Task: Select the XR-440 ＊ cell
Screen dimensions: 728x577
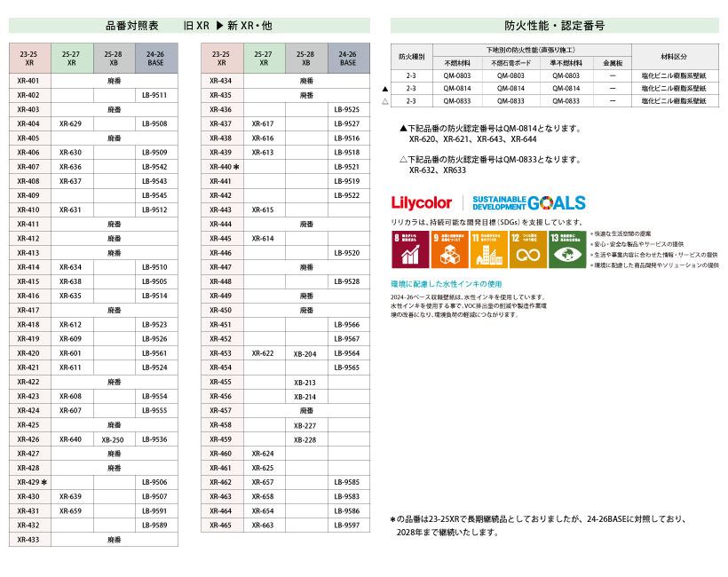Action: click(220, 167)
